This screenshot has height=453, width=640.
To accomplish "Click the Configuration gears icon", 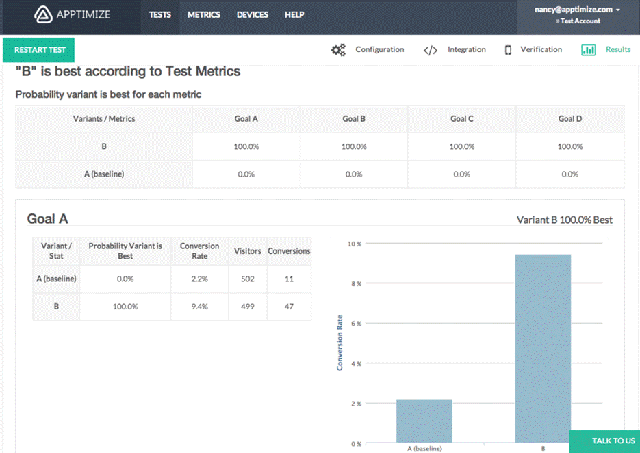I will (338, 49).
